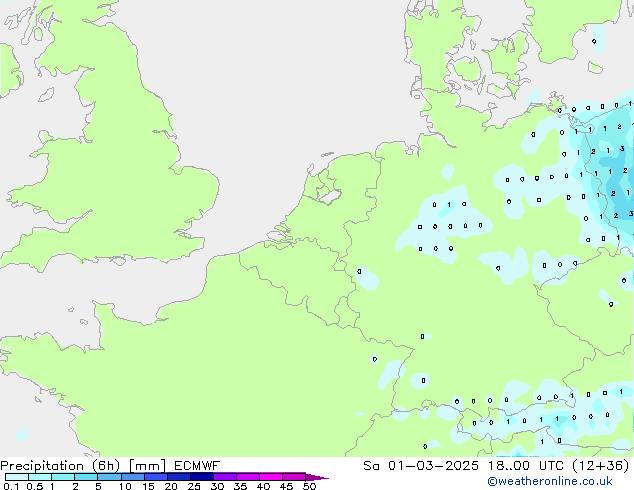Click the "(12+36)" forecast run text
This screenshot has height=490, width=634.
(x=601, y=466)
